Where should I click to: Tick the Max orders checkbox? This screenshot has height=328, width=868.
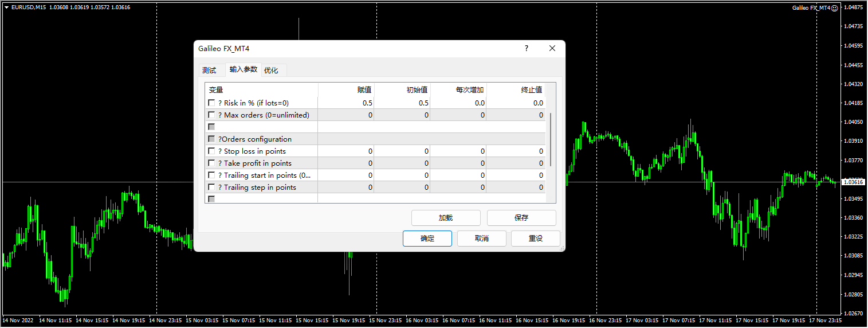(x=212, y=115)
